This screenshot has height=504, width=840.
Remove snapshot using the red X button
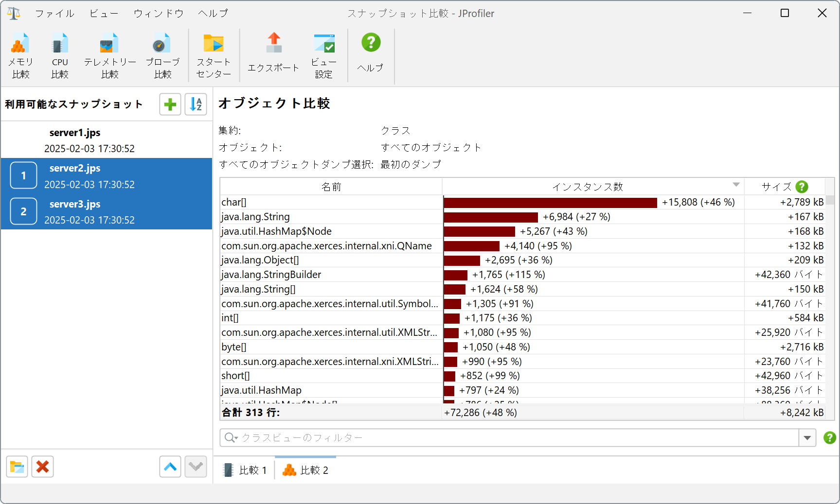coord(43,467)
